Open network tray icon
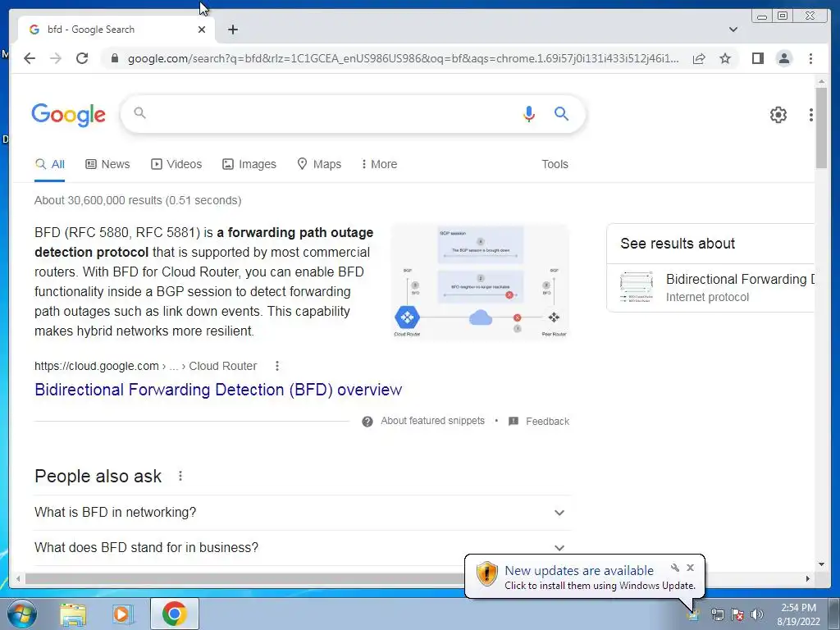Image resolution: width=840 pixels, height=630 pixels. click(x=717, y=614)
